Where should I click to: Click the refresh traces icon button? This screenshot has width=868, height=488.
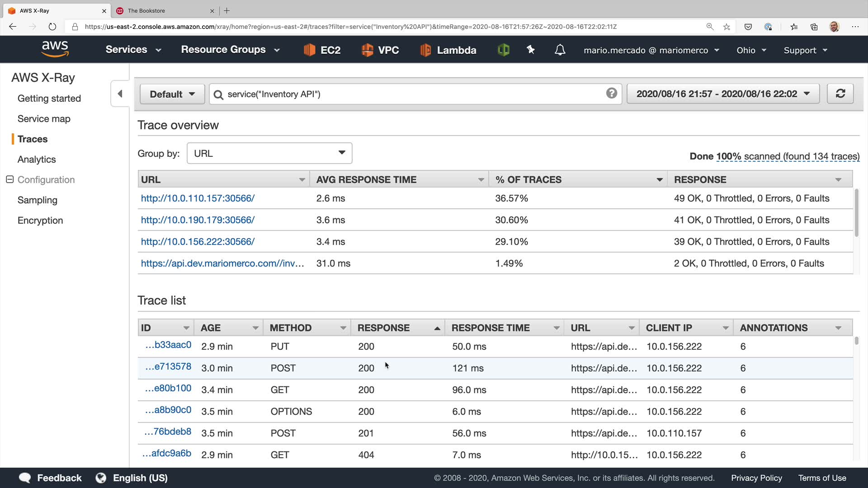[x=840, y=94]
